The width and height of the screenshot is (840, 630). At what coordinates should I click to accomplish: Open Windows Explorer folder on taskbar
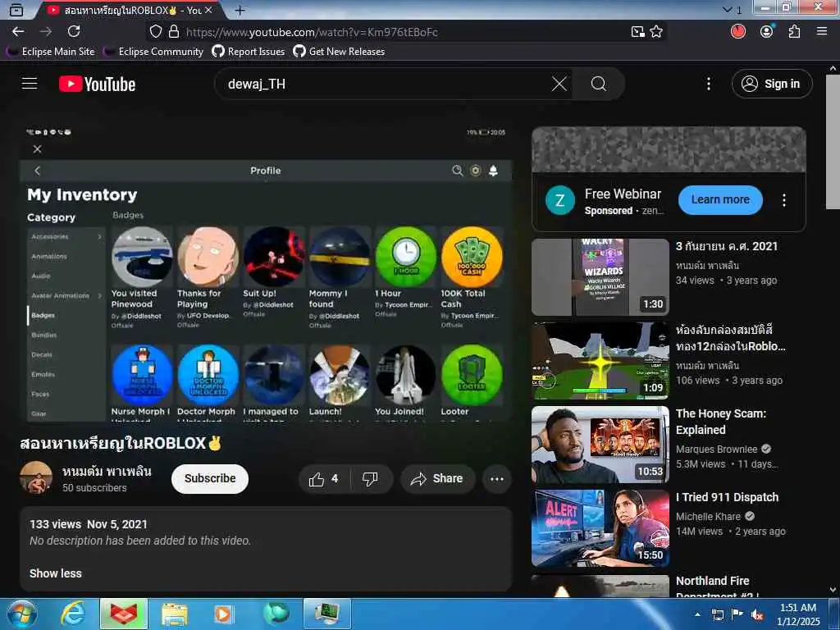[x=174, y=614]
